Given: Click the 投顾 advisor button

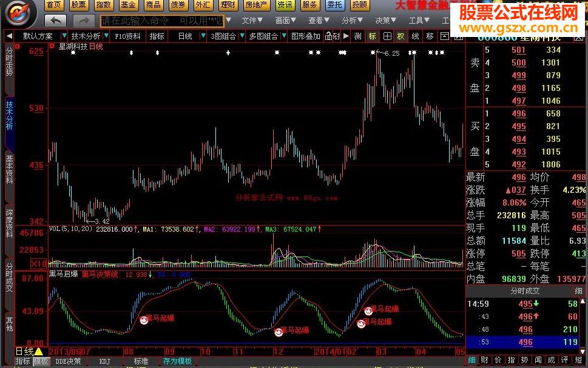Looking at the screenshot, I should [359, 5].
